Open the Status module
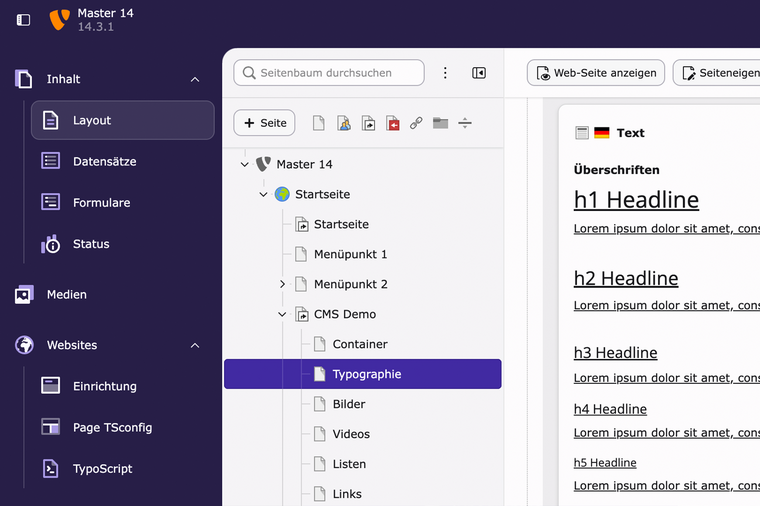The height and width of the screenshot is (506, 760). click(x=123, y=244)
